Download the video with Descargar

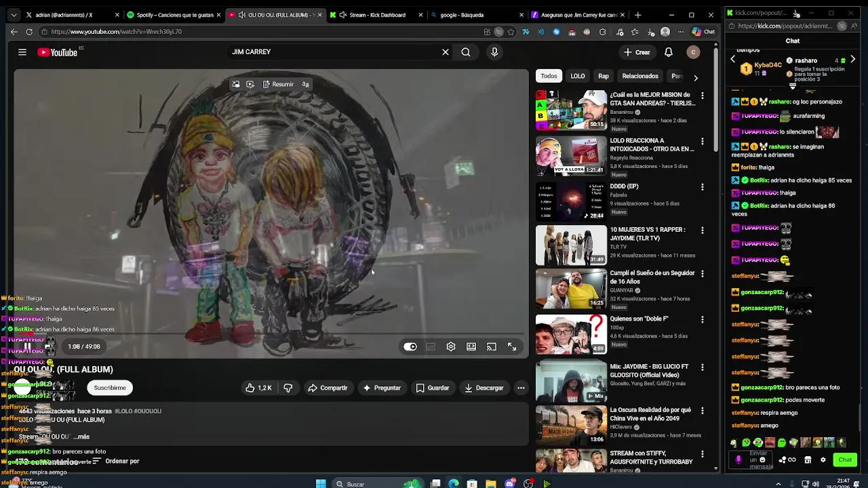point(484,388)
